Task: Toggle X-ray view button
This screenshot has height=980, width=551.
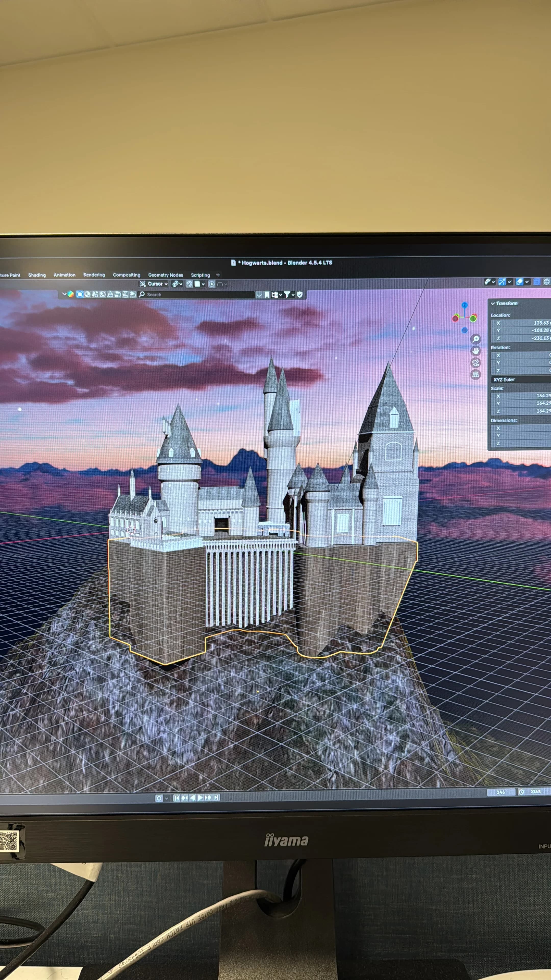Action: click(537, 282)
